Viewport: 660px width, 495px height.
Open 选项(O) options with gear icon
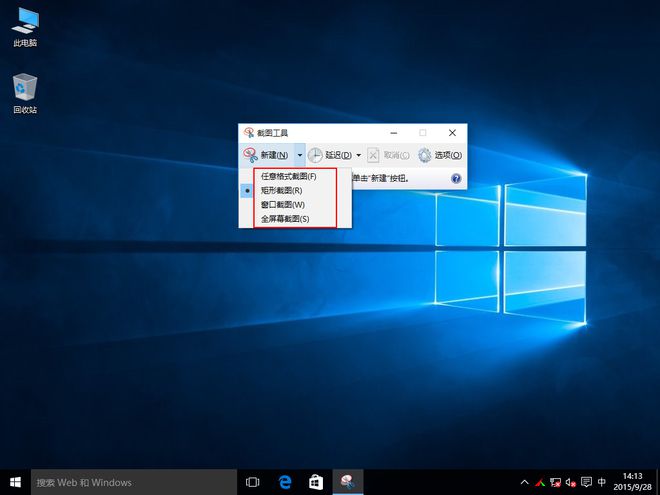tap(440, 155)
